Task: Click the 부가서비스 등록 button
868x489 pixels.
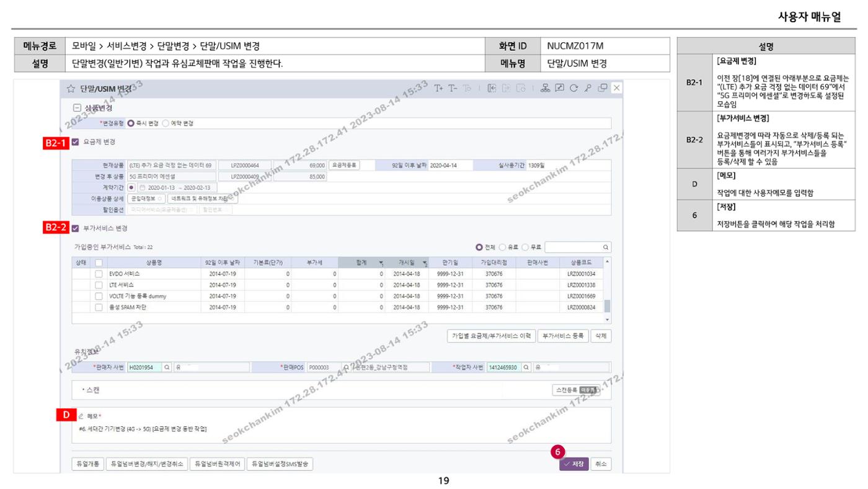Action: [562, 336]
